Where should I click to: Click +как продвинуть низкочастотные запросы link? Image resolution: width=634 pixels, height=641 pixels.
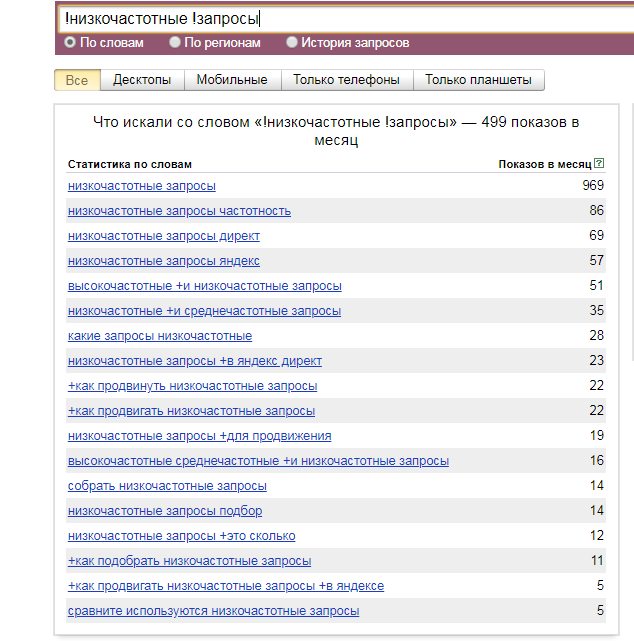click(193, 386)
